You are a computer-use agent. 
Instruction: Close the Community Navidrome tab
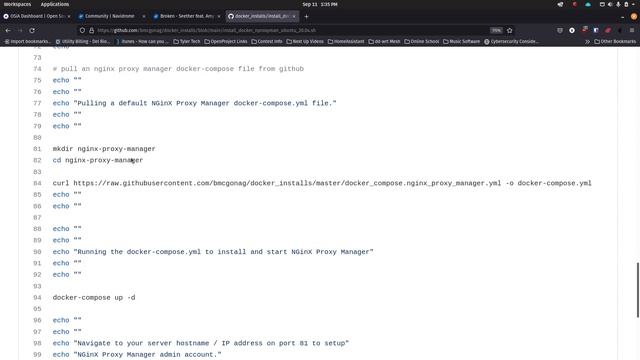[x=144, y=16]
